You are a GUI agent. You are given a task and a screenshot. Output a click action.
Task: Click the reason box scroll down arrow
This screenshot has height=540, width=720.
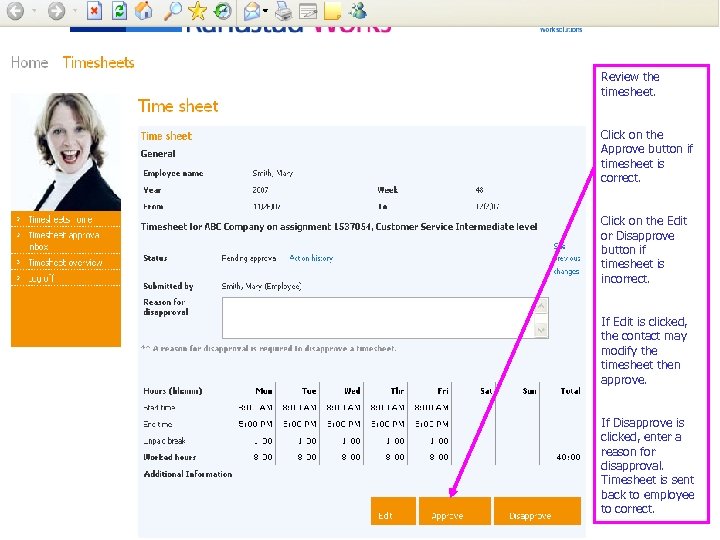(541, 330)
